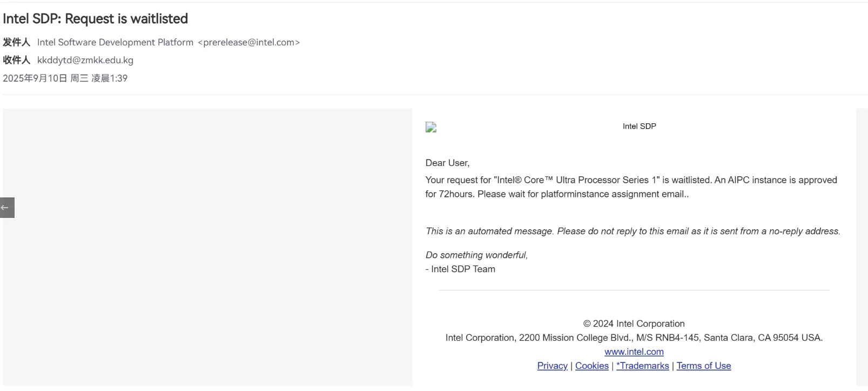
Task: Click recipient address kkddytd@zmkk.edu.kg
Action: coord(85,60)
